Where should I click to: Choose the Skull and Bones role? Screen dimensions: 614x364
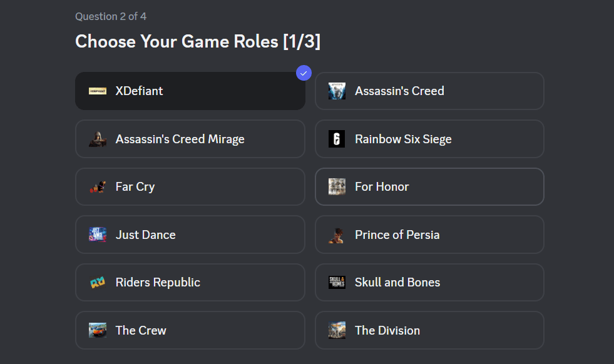tap(429, 283)
